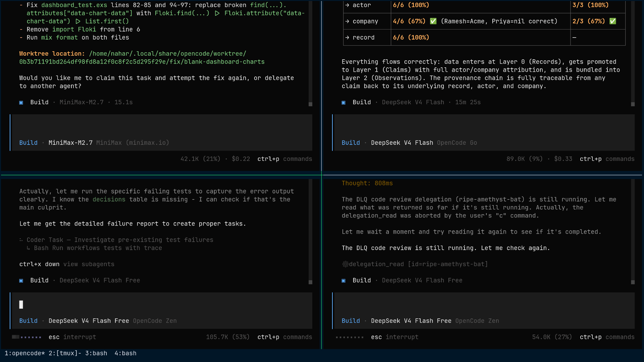Click token usage 42.1K (21%)
Screen dimensions: 644x362
tap(200, 159)
